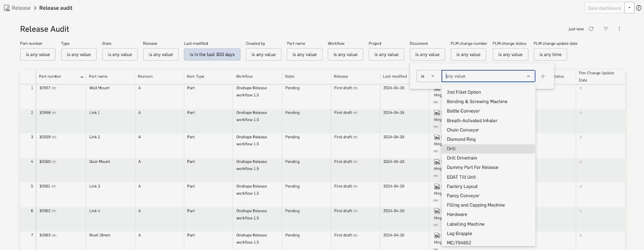Click ellipsis icon next to part 10557
This screenshot has height=250, width=644.
[x=54, y=88]
